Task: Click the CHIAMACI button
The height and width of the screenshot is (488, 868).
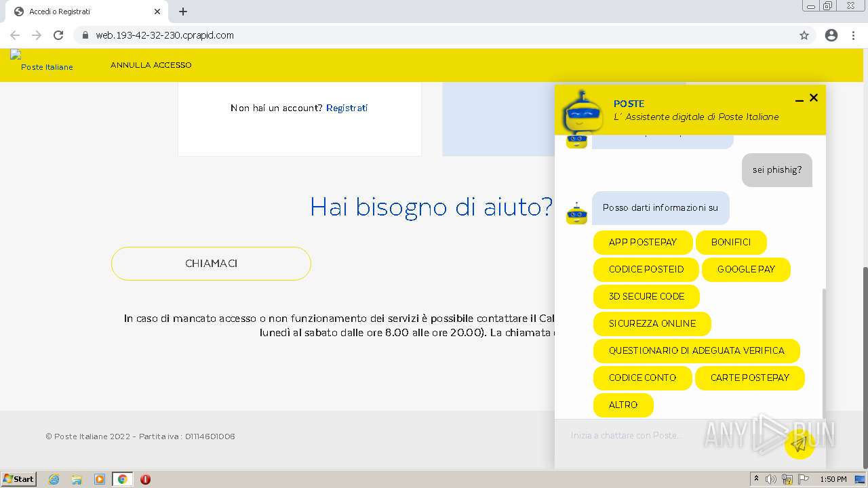Action: [211, 264]
